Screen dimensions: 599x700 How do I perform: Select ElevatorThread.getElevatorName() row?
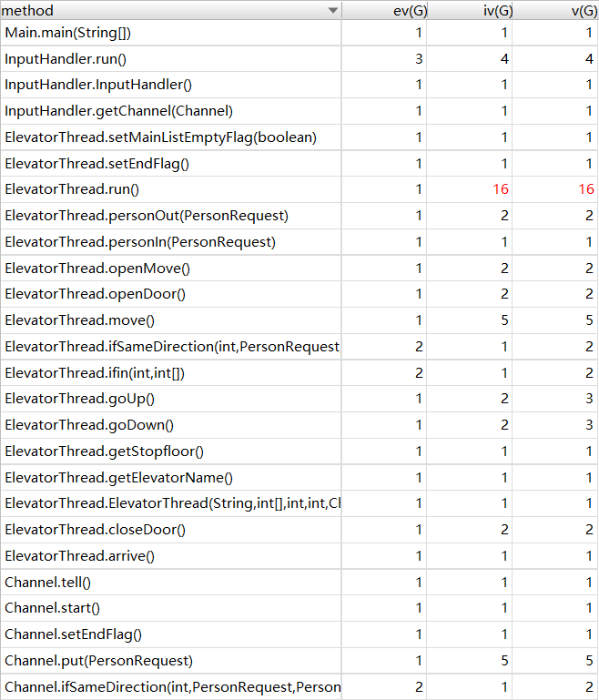click(299, 478)
